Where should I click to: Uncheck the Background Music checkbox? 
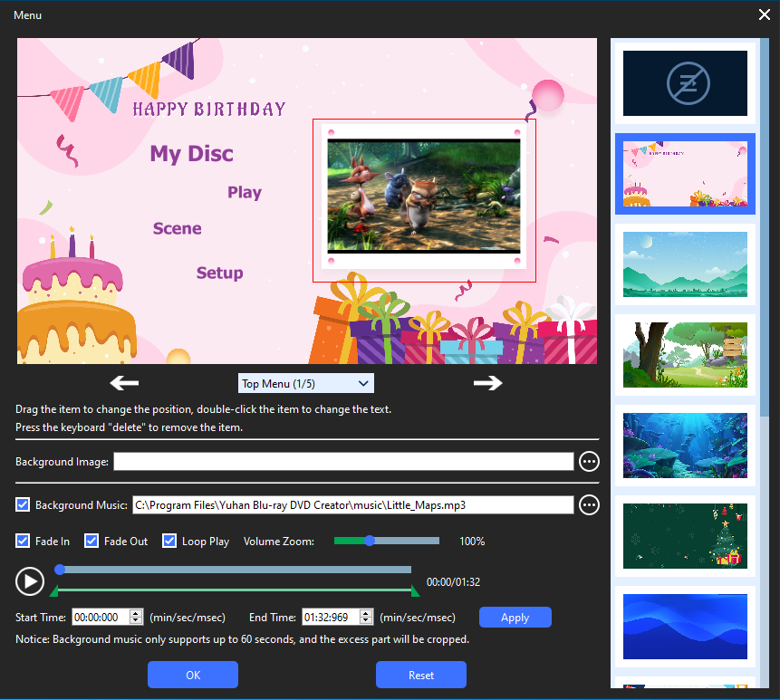click(23, 505)
